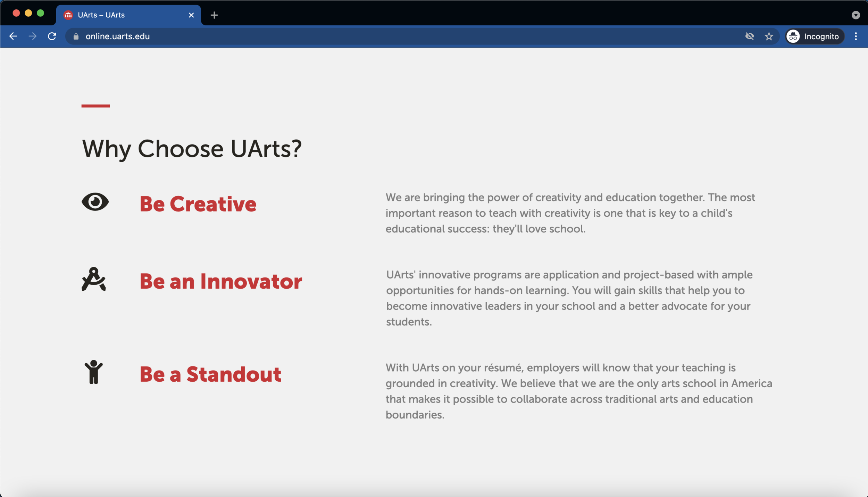View site info via the lock icon
This screenshot has height=497, width=868.
pyautogui.click(x=76, y=36)
